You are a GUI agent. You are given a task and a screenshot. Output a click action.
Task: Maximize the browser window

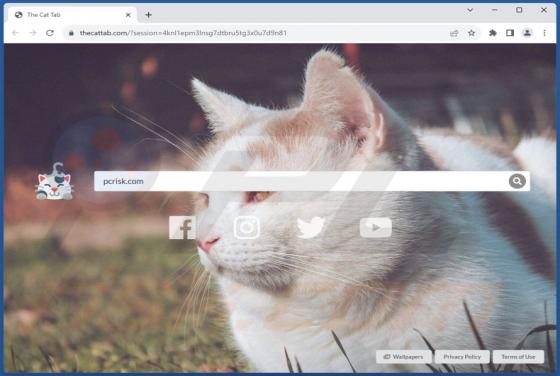point(519,10)
